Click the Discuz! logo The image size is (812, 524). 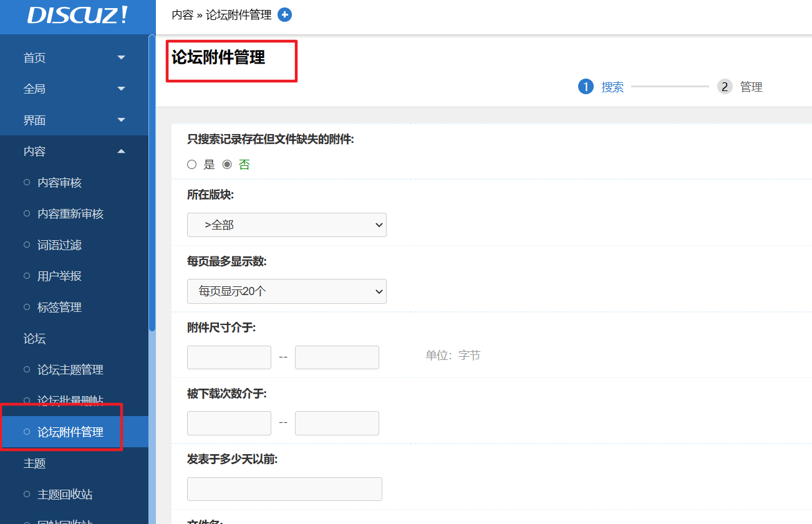pyautogui.click(x=77, y=16)
